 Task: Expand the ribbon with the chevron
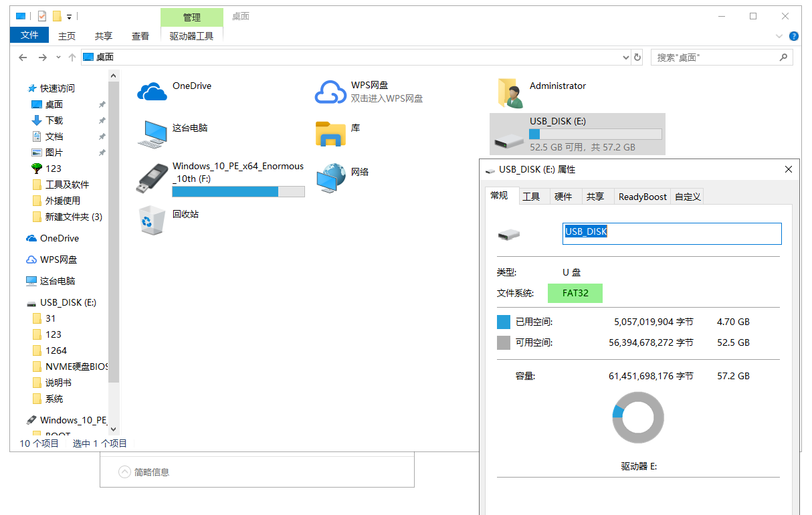[779, 36]
